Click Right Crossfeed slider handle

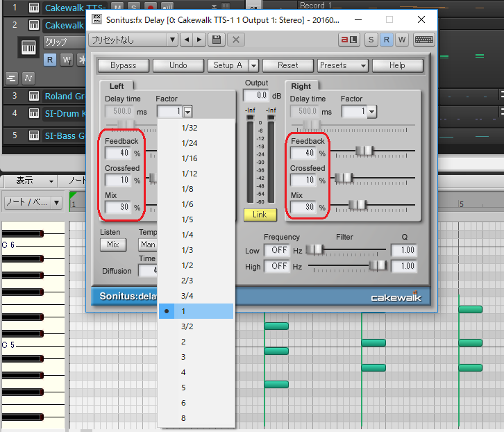(344, 178)
